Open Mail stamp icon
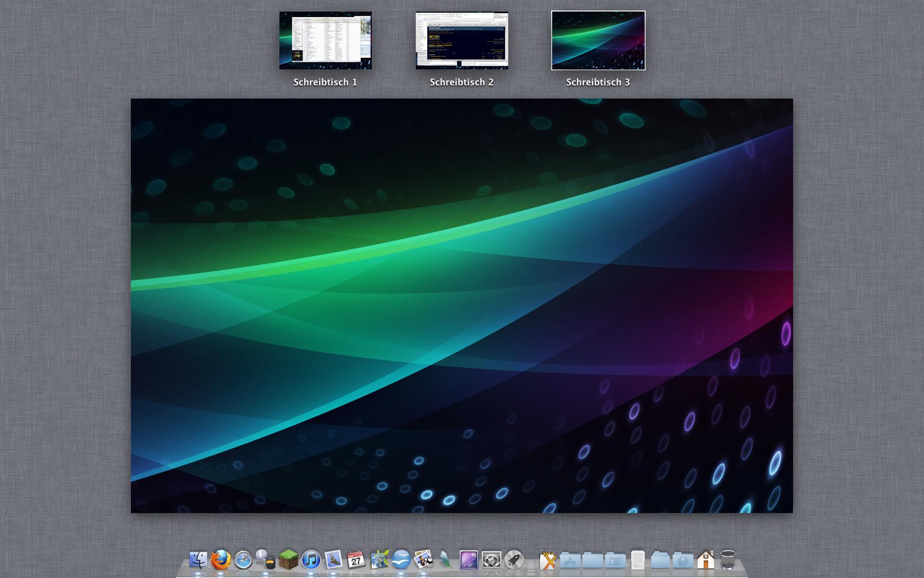Viewport: 924px width, 578px height. (x=333, y=560)
